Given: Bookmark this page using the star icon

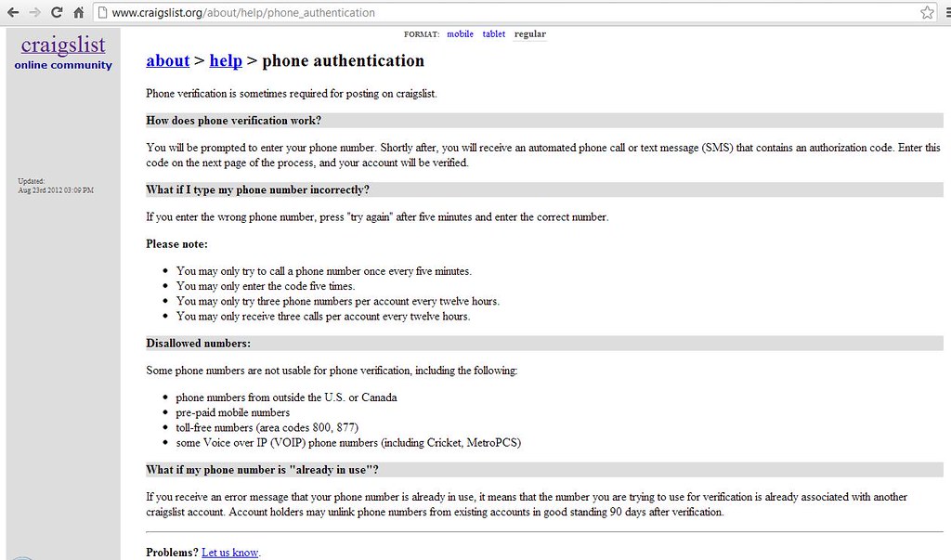Looking at the screenshot, I should (926, 13).
